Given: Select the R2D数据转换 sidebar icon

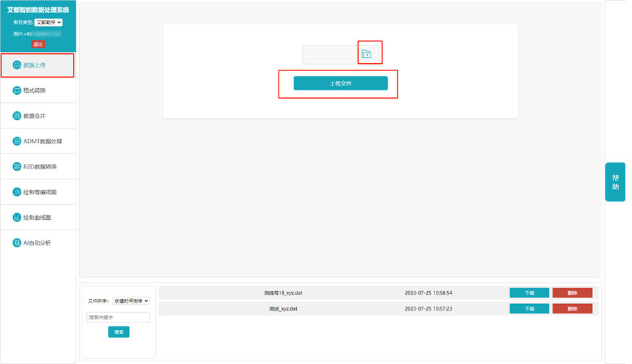Looking at the screenshot, I should coord(17,167).
